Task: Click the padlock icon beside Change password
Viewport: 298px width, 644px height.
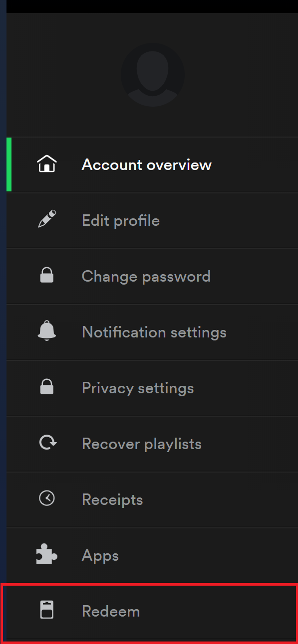Action: (x=47, y=276)
